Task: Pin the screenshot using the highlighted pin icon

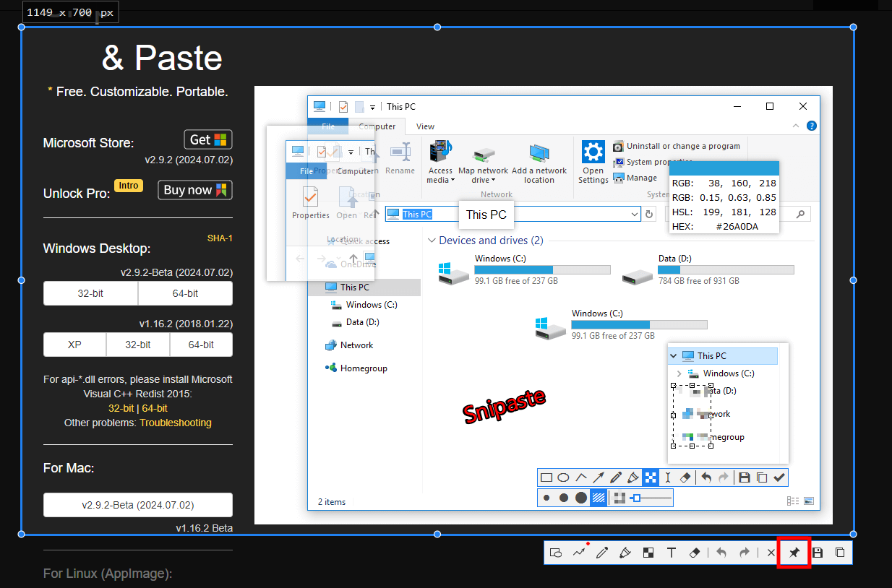Action: [793, 552]
